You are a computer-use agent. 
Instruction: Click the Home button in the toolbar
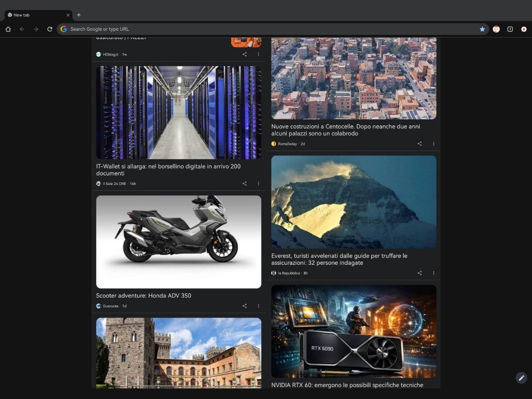click(x=8, y=29)
